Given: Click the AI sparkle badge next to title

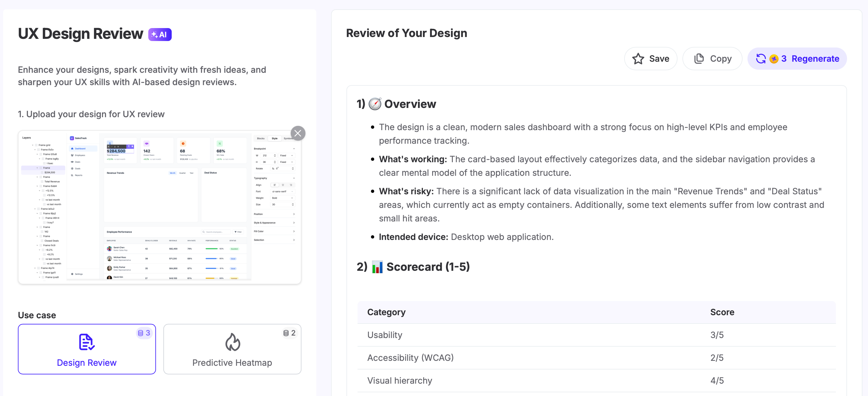Looking at the screenshot, I should [x=160, y=34].
